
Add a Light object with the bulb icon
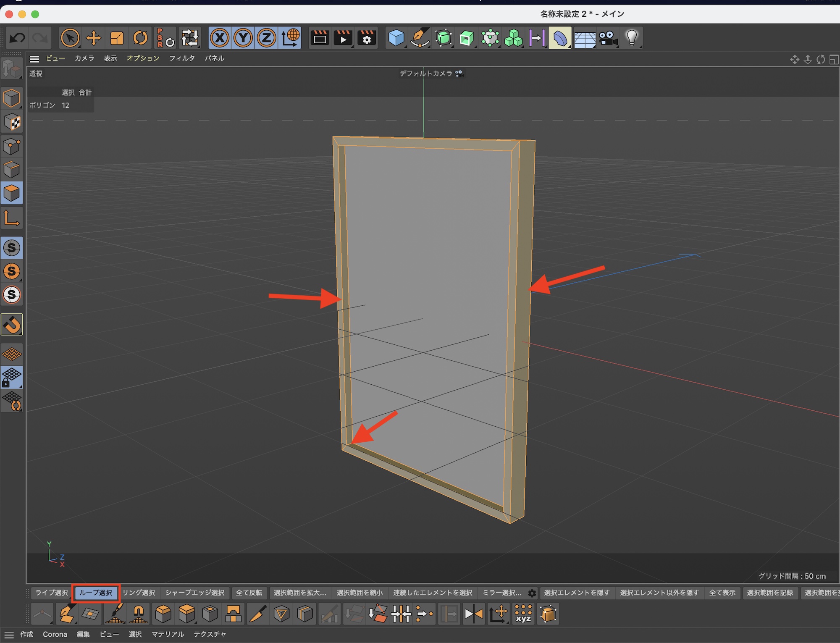coord(631,38)
